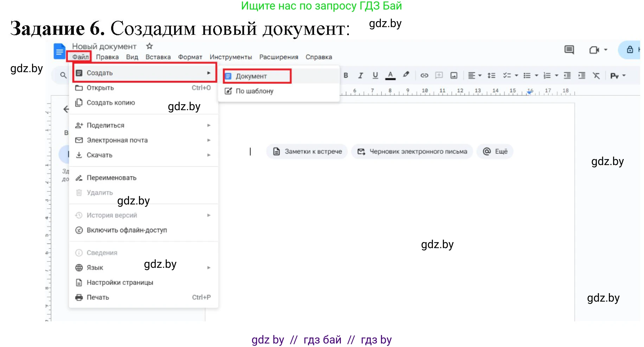Screen dimensions: 644x347
Task: Insert a link using the toolbar
Action: tap(424, 75)
